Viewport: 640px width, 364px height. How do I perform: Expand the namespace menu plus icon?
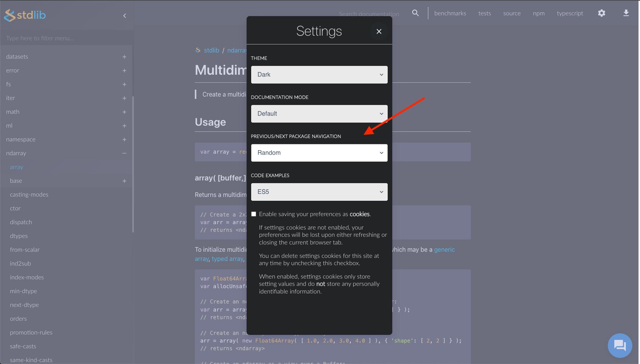click(x=124, y=139)
